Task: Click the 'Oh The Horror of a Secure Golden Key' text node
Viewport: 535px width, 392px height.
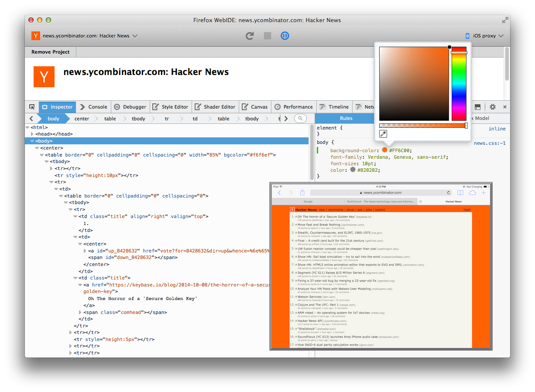Action: 143,299
